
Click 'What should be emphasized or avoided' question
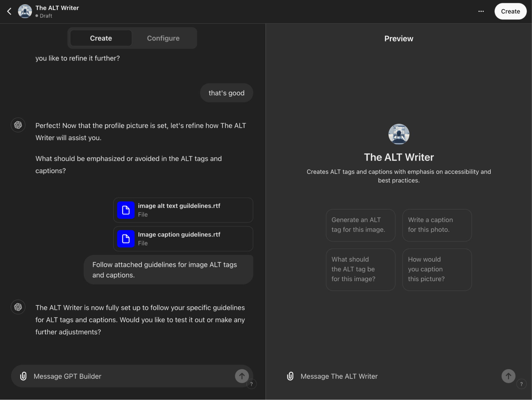(129, 165)
